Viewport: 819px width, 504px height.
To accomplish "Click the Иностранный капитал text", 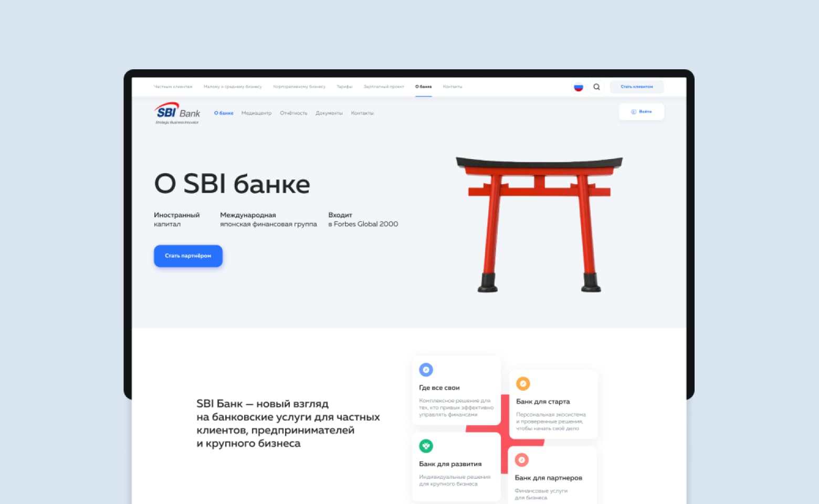I will (176, 219).
